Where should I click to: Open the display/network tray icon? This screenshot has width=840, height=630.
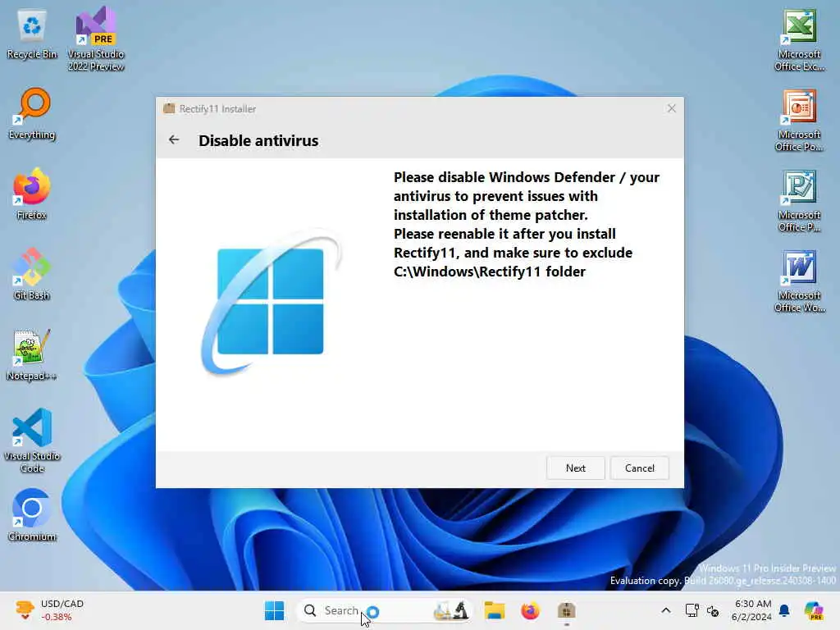pyautogui.click(x=692, y=610)
